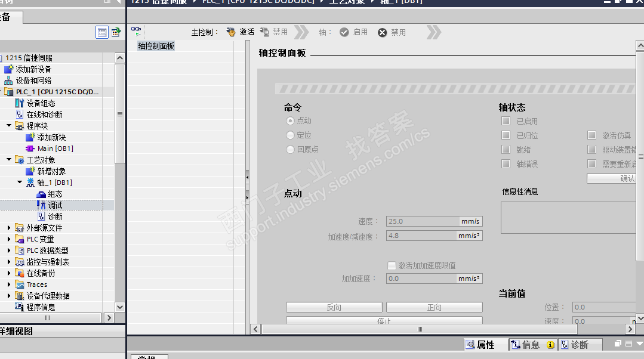Select the 回原点 homing radio button
The image size is (644, 359).
click(291, 149)
